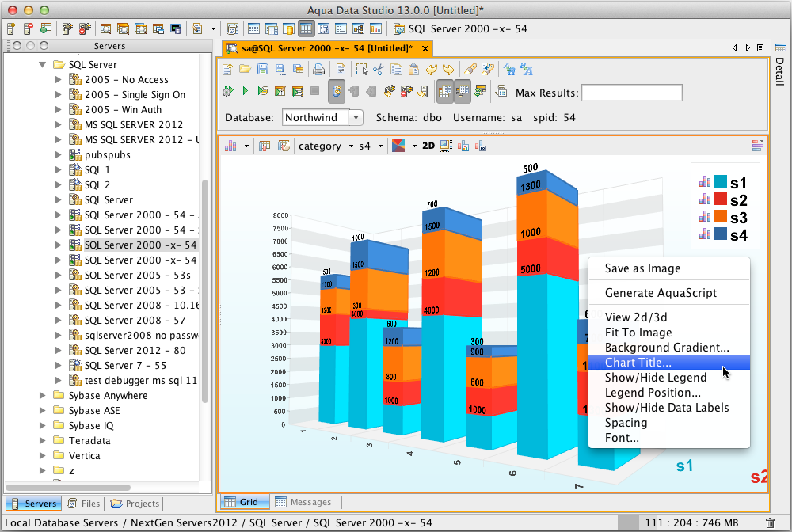Click the redo arrow icon
This screenshot has width=792, height=532.
point(448,70)
